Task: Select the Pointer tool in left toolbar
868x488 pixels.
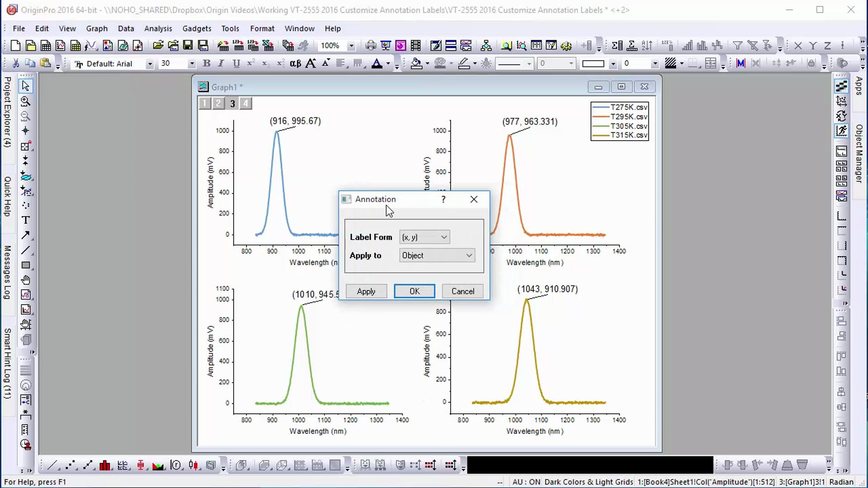Action: click(25, 85)
